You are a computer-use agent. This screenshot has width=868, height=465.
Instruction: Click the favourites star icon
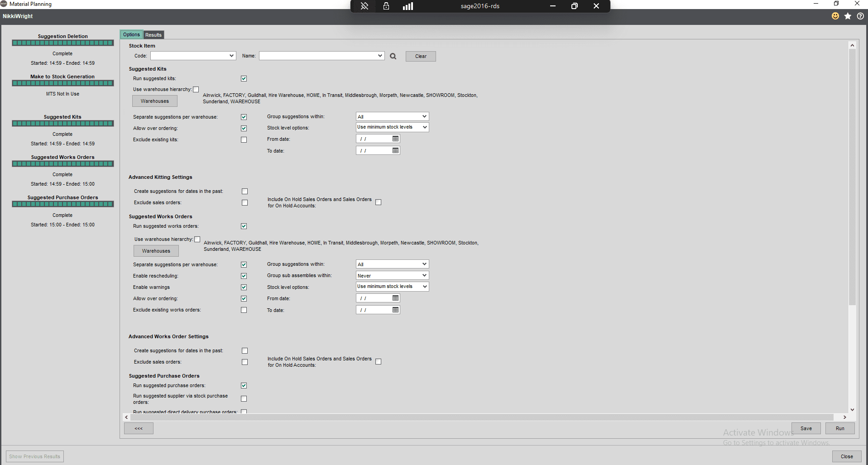[848, 16]
